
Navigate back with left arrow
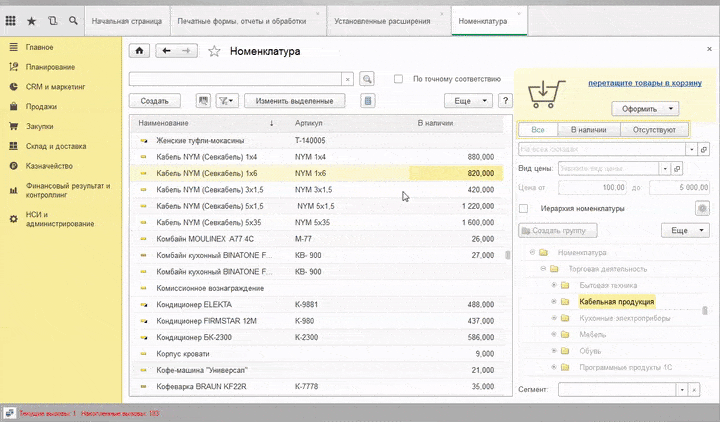166,51
